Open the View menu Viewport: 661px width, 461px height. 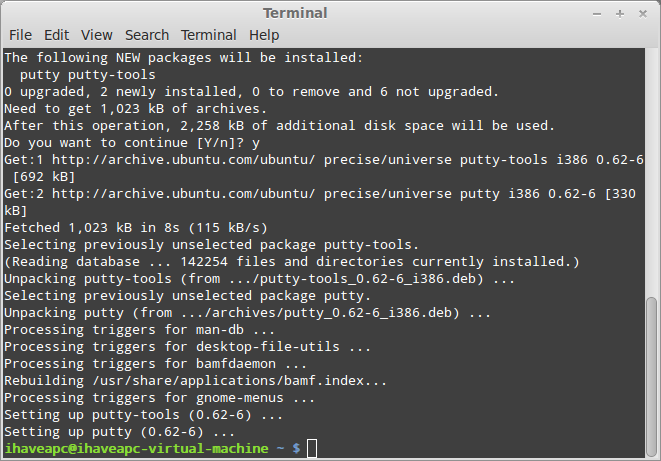click(97, 35)
